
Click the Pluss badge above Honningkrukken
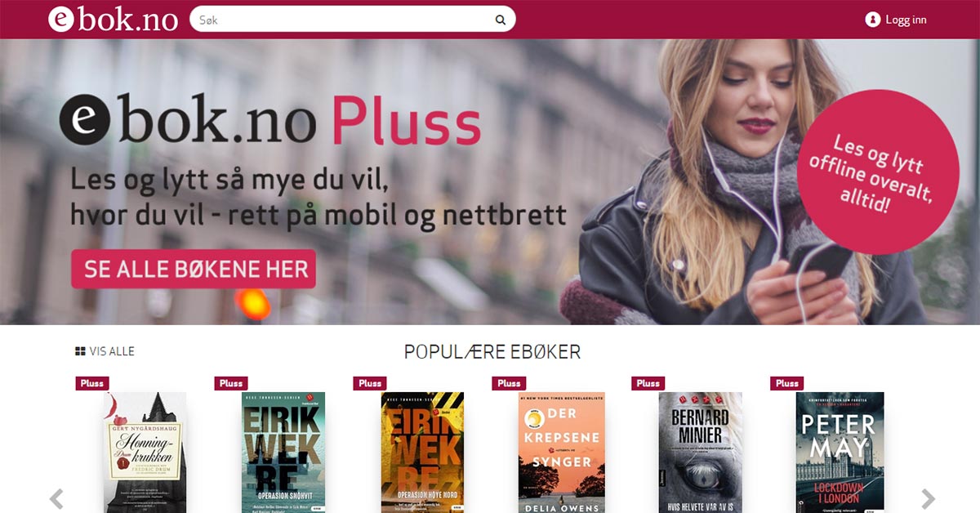click(x=92, y=383)
